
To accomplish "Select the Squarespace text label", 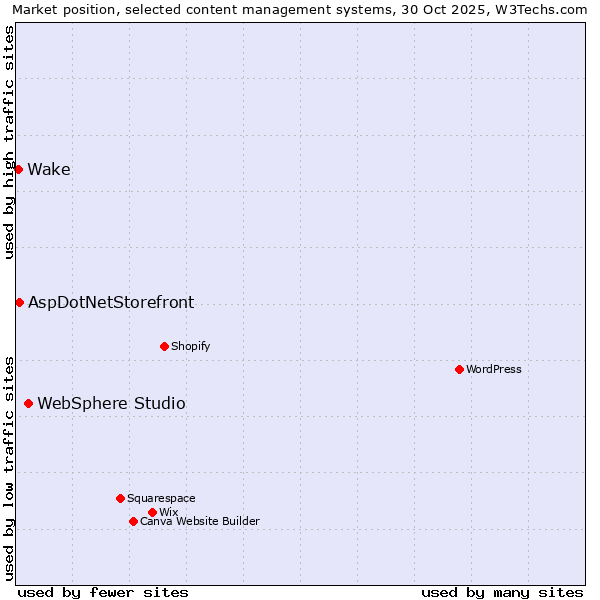I will pyautogui.click(x=161, y=498).
